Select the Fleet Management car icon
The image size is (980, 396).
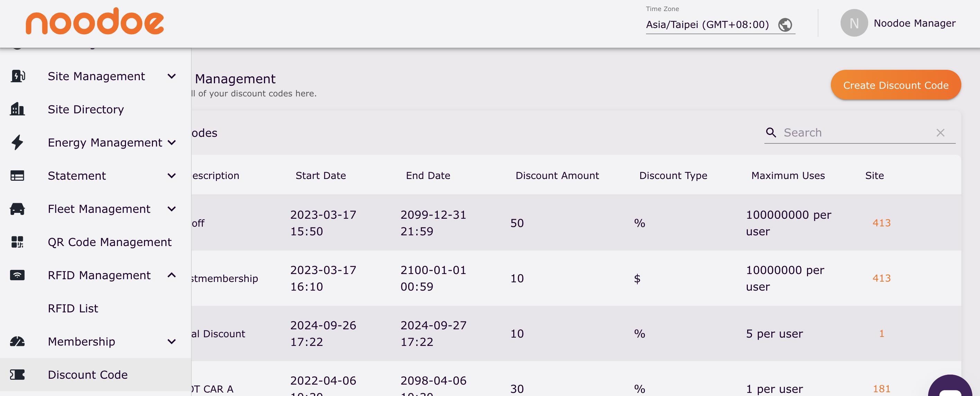point(17,209)
